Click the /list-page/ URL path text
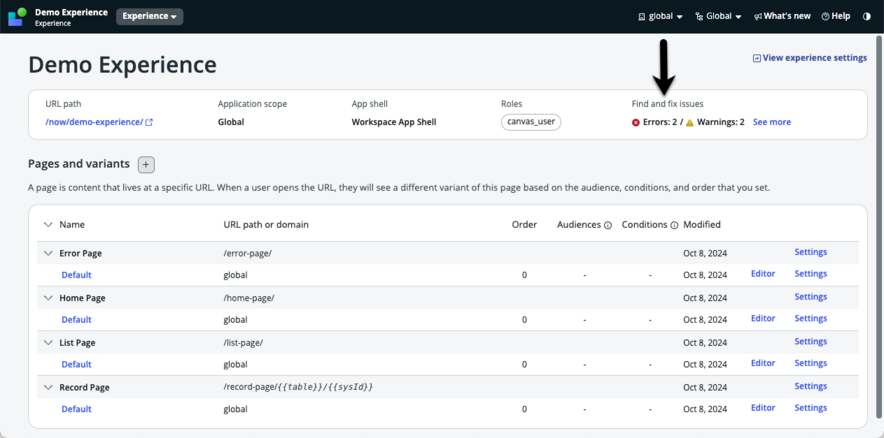Viewport: 884px width, 438px height. click(x=244, y=343)
